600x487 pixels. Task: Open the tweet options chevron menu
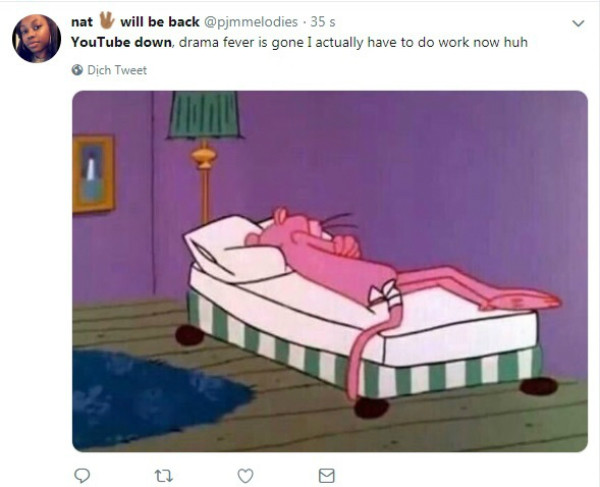pyautogui.click(x=578, y=23)
